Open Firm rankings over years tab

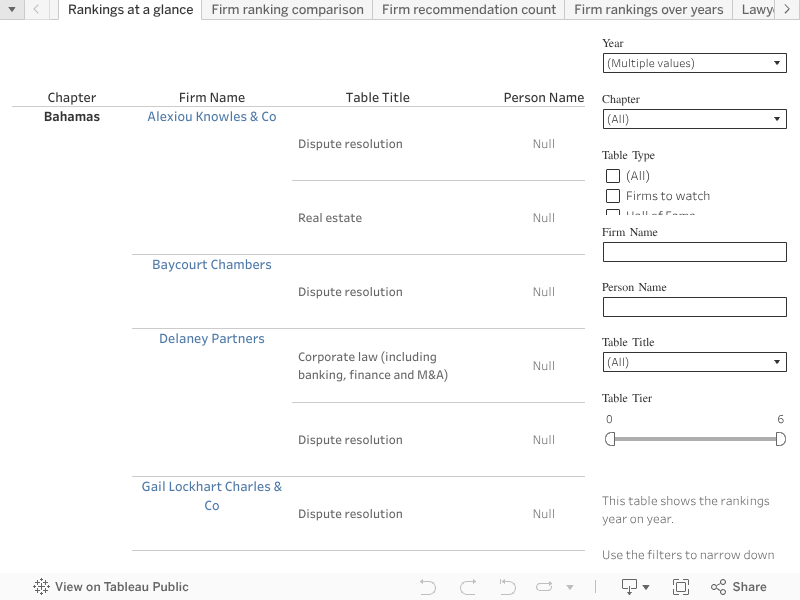[x=648, y=10]
